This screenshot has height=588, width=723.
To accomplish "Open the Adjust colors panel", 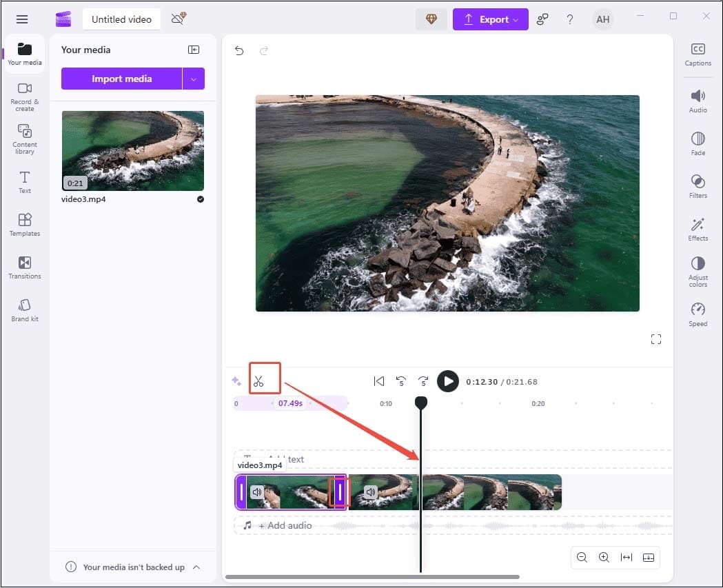I will tap(697, 271).
